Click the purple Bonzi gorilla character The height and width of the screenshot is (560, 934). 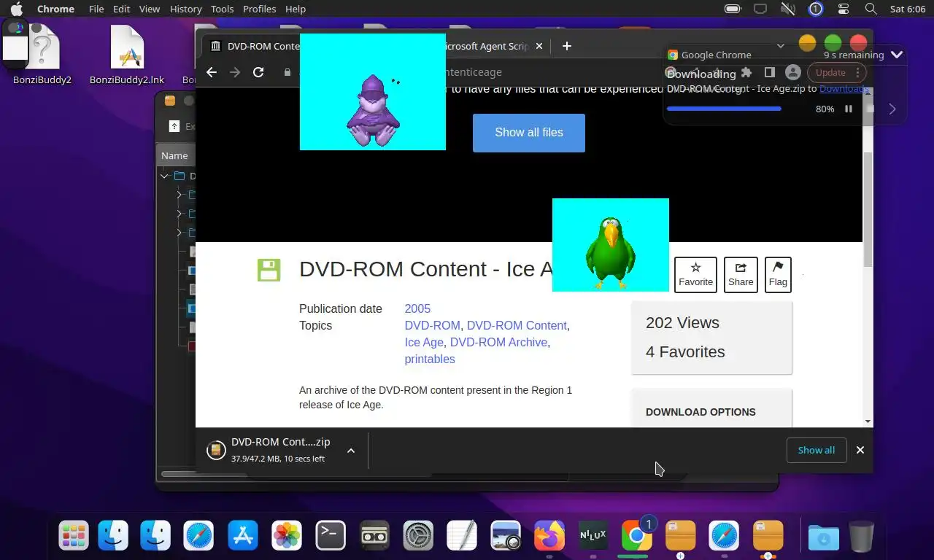(373, 111)
